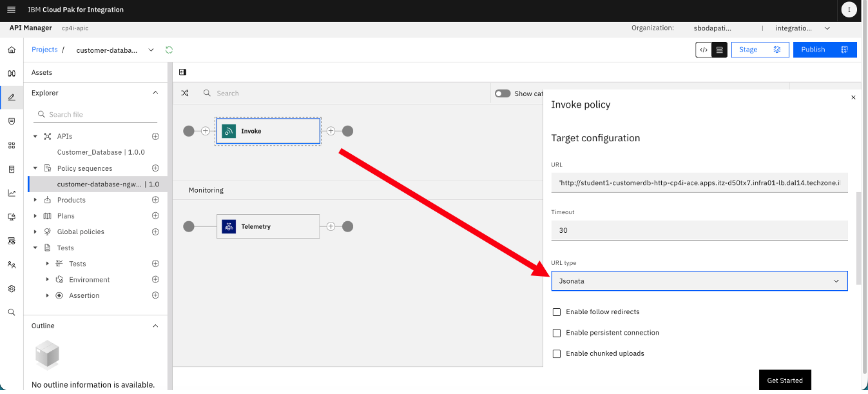This screenshot has width=868, height=394.
Task: Open the customer-database project dropdown
Action: click(x=151, y=50)
